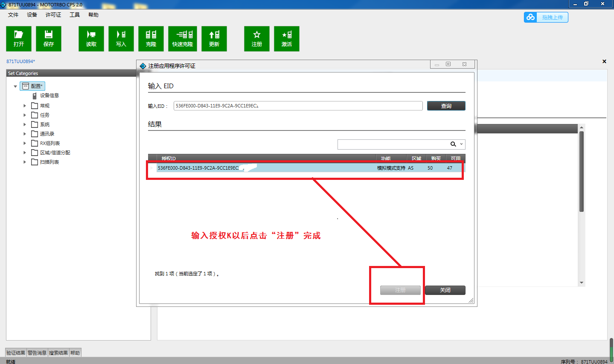Click the main panel scroll-down arrow

tap(581, 283)
